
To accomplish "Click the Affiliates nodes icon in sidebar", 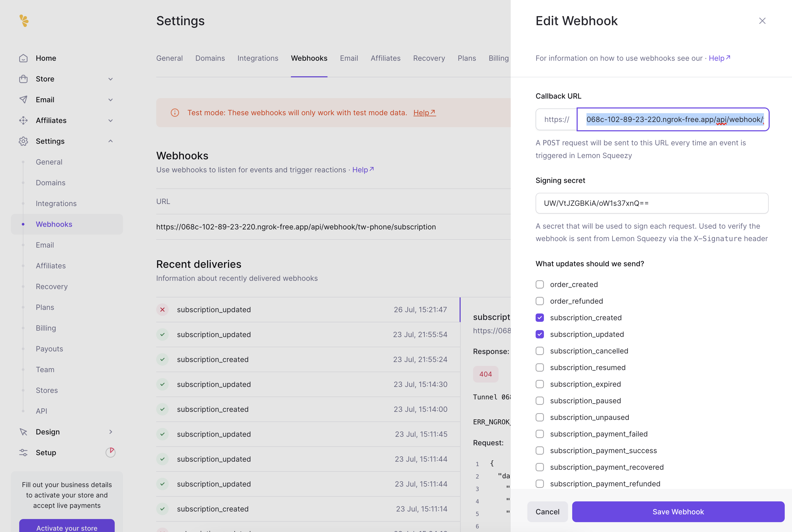I will click(x=23, y=120).
